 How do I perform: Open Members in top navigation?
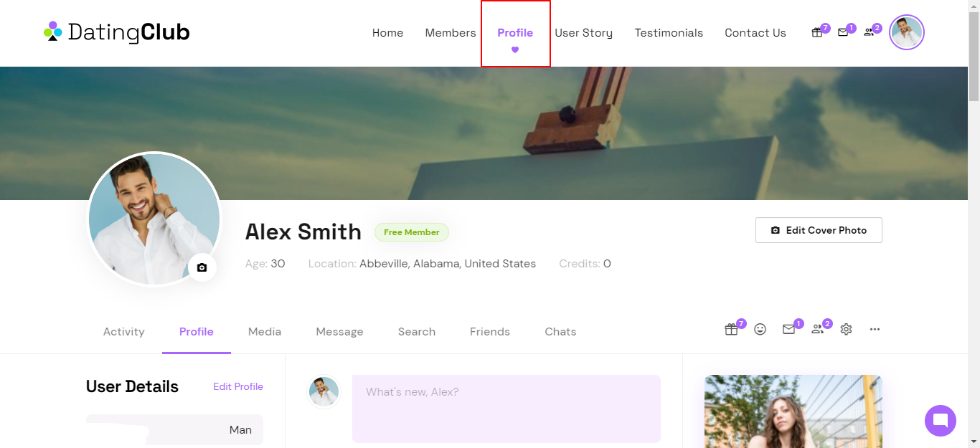(x=451, y=33)
